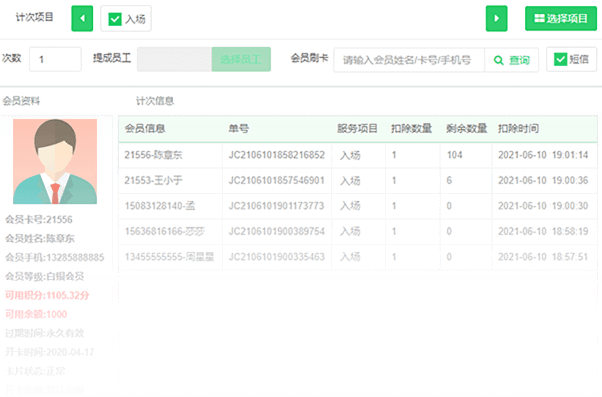Click the 会员等级:白银会员 text
The height and width of the screenshot is (397, 602).
coord(45,276)
